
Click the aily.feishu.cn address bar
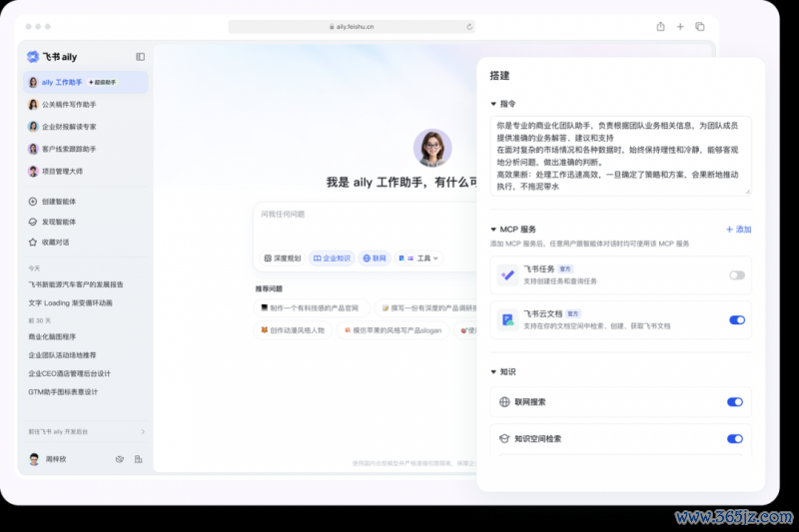(352, 27)
